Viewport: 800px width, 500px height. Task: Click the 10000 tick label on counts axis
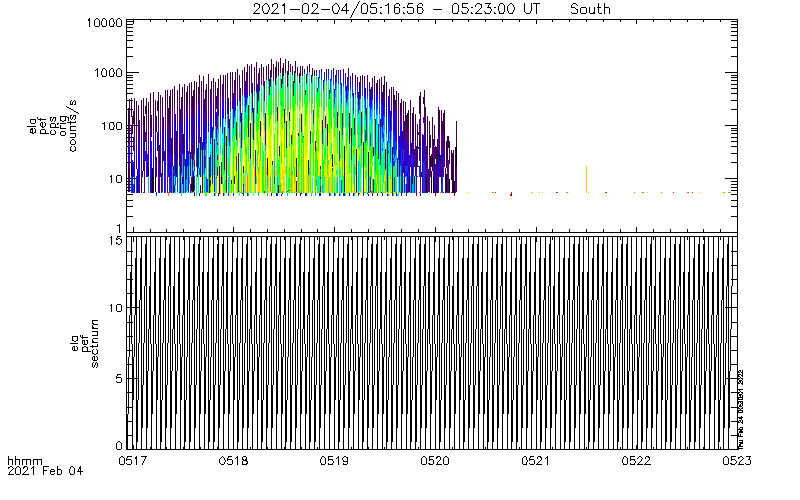(x=105, y=23)
